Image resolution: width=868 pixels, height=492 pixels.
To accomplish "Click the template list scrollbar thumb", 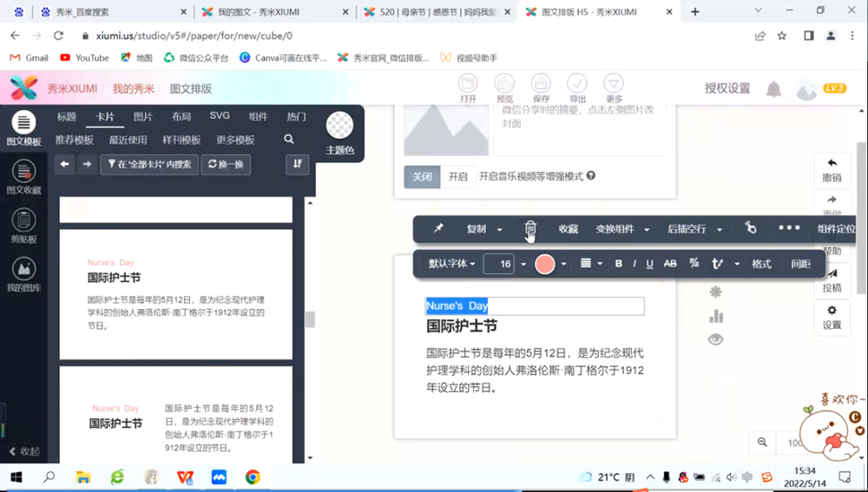I will click(x=310, y=319).
